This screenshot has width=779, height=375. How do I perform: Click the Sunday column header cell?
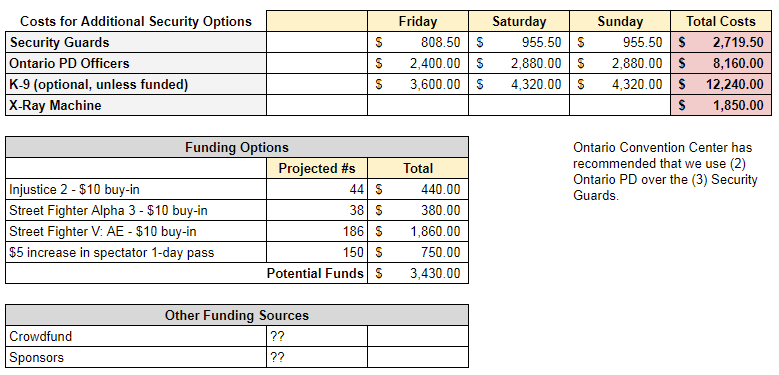620,21
